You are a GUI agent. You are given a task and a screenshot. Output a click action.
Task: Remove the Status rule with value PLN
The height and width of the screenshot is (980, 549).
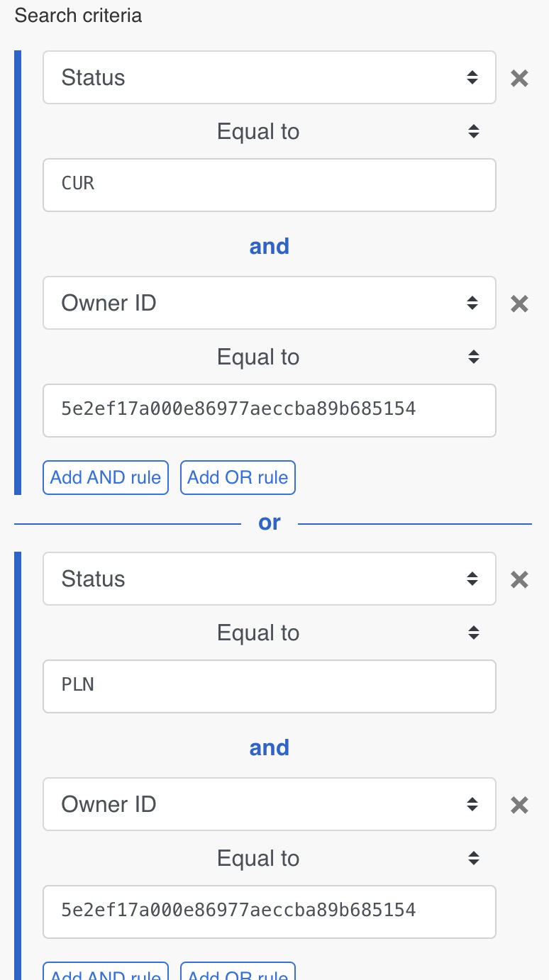click(x=519, y=579)
